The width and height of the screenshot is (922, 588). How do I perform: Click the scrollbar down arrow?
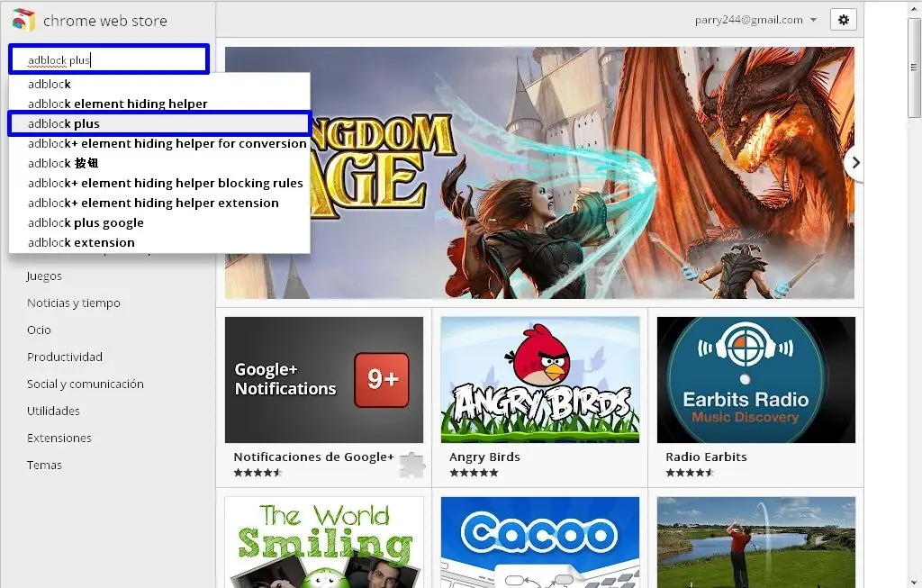point(915,582)
